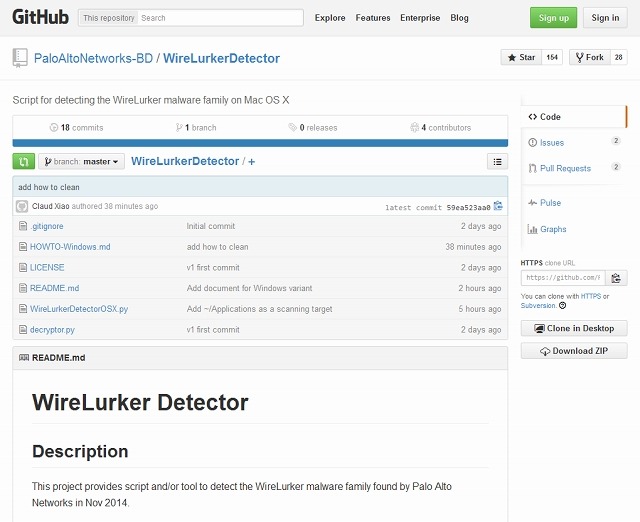This screenshot has height=522, width=640.
Task: Click the green compare and review button
Action: (24, 161)
